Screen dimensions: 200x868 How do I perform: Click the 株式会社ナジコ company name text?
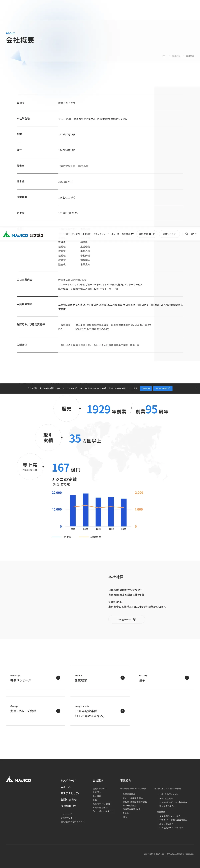point(66,103)
